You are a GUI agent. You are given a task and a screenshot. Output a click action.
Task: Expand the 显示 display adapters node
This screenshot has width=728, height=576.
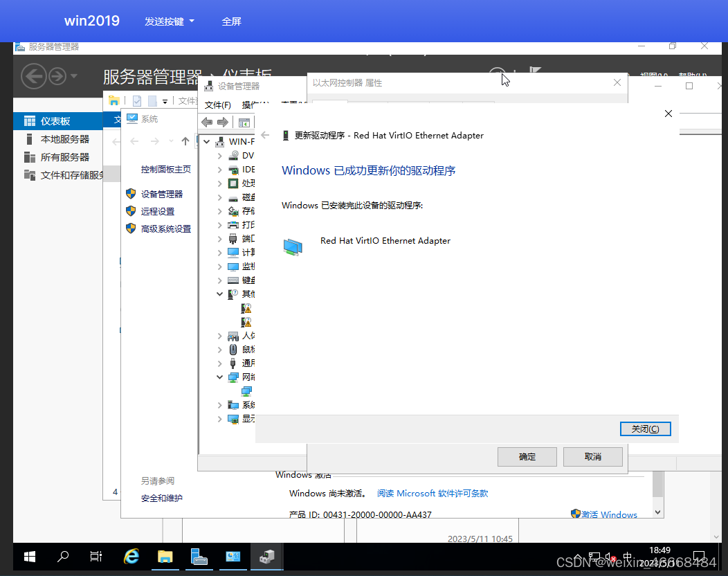click(219, 419)
